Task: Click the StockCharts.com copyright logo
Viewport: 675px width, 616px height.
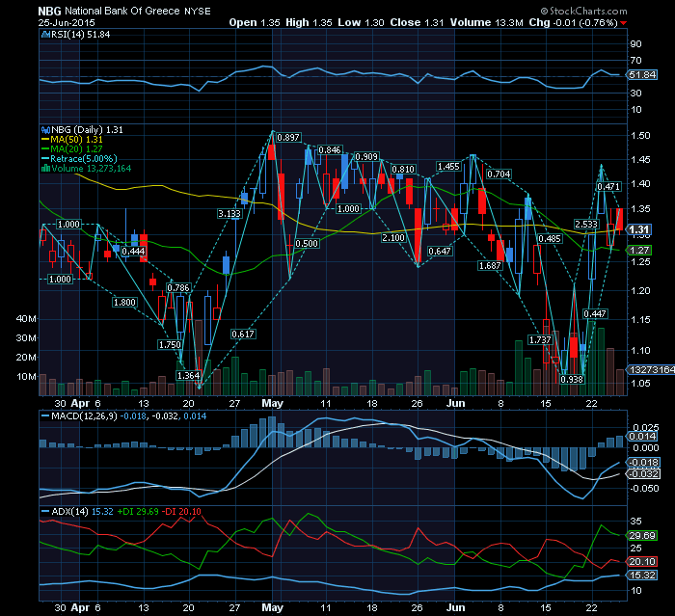Action: click(x=583, y=11)
